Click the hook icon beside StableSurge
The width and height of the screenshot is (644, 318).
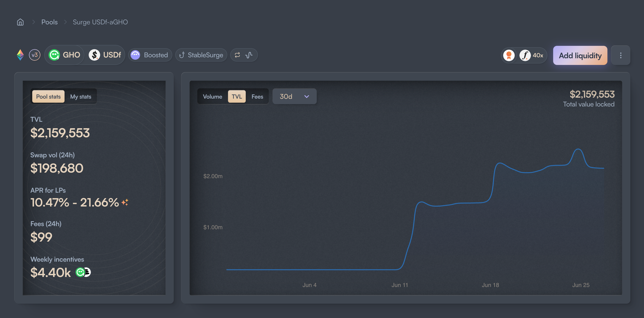[182, 55]
